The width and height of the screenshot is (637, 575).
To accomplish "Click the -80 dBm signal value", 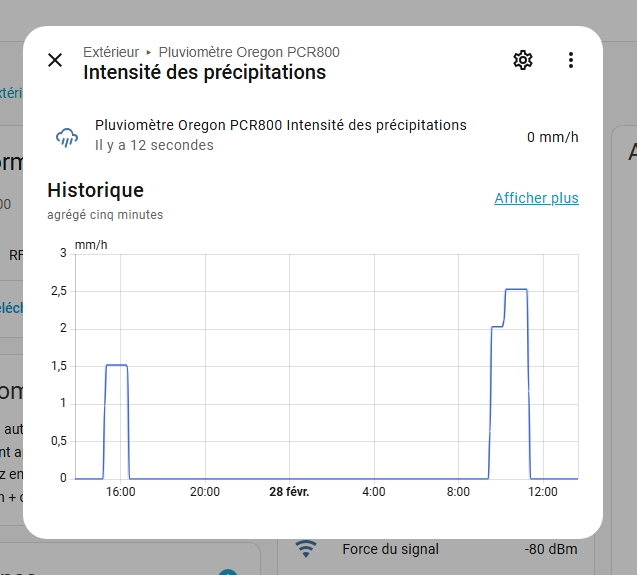I will [553, 549].
